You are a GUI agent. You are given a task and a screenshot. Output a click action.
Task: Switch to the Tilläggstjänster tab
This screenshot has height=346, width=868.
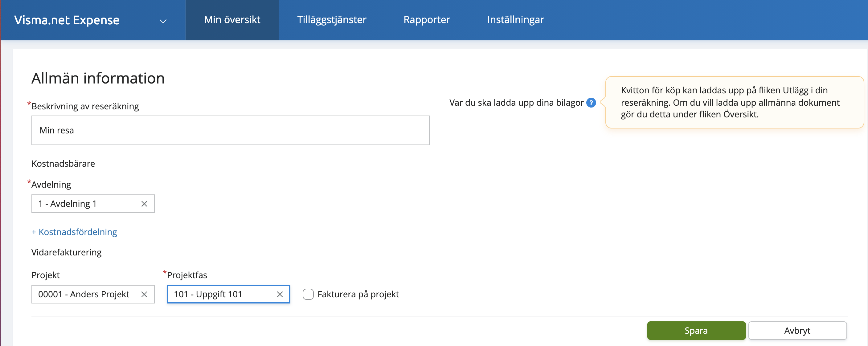pyautogui.click(x=332, y=19)
